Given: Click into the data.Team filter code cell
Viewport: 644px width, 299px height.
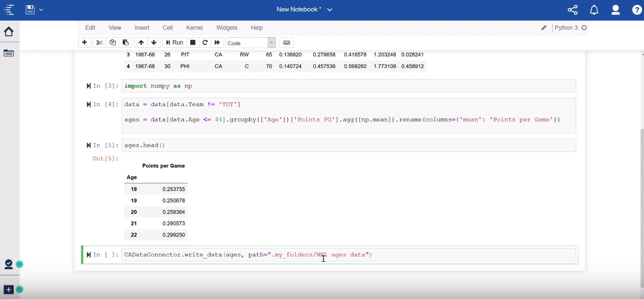Looking at the screenshot, I should pos(349,116).
